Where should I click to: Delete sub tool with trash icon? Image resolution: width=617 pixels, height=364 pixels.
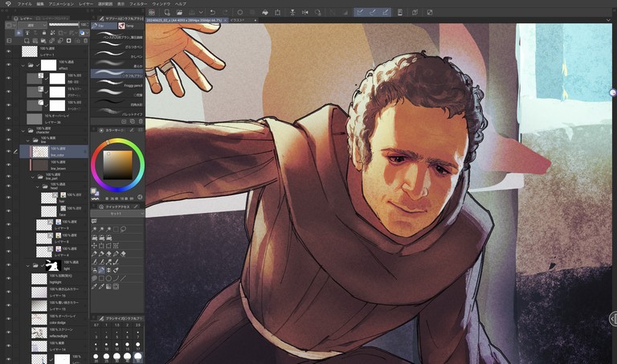[141, 121]
